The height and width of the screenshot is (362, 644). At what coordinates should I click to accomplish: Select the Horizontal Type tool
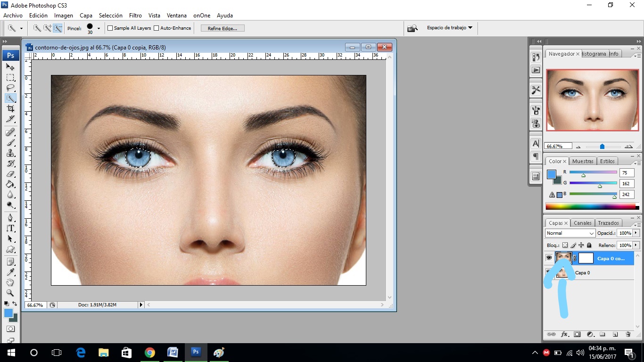coord(10,228)
